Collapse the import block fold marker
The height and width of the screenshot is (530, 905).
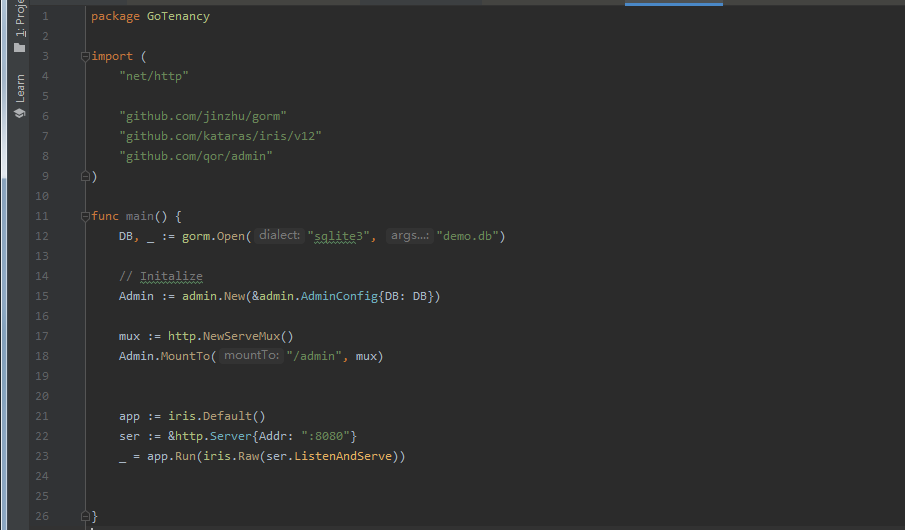85,56
